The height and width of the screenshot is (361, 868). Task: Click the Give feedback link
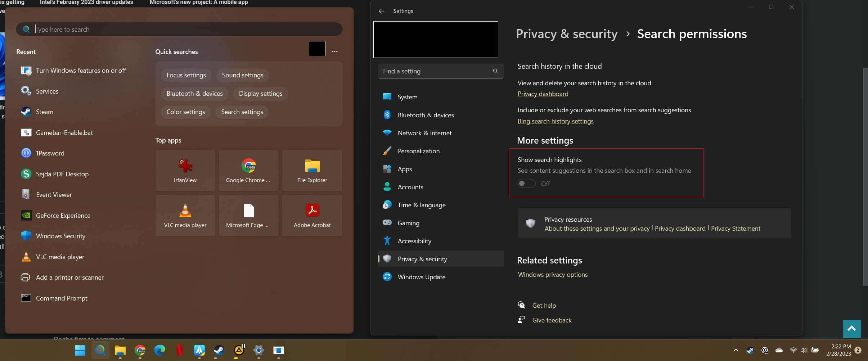click(x=552, y=320)
